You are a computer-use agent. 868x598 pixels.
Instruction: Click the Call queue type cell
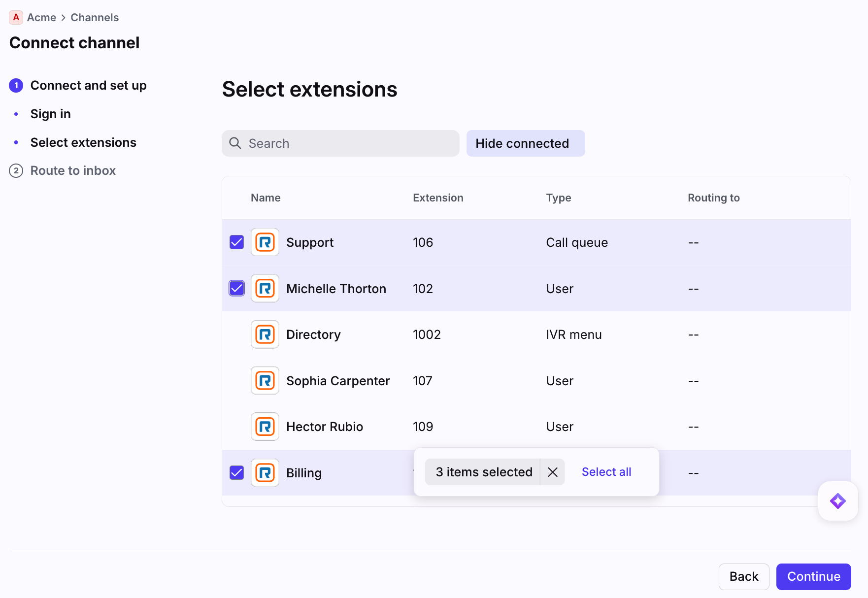577,243
